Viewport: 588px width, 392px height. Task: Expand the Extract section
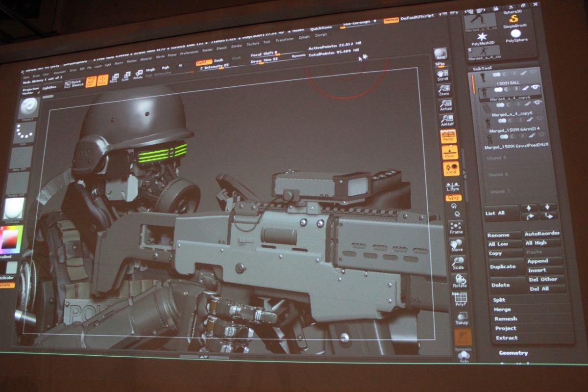(x=507, y=338)
